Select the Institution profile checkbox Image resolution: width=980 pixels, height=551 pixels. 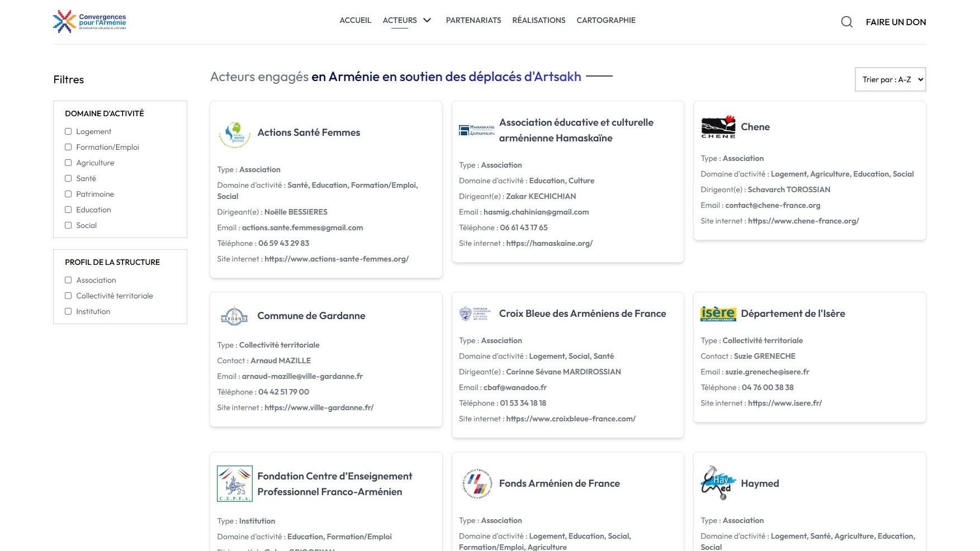tap(68, 311)
